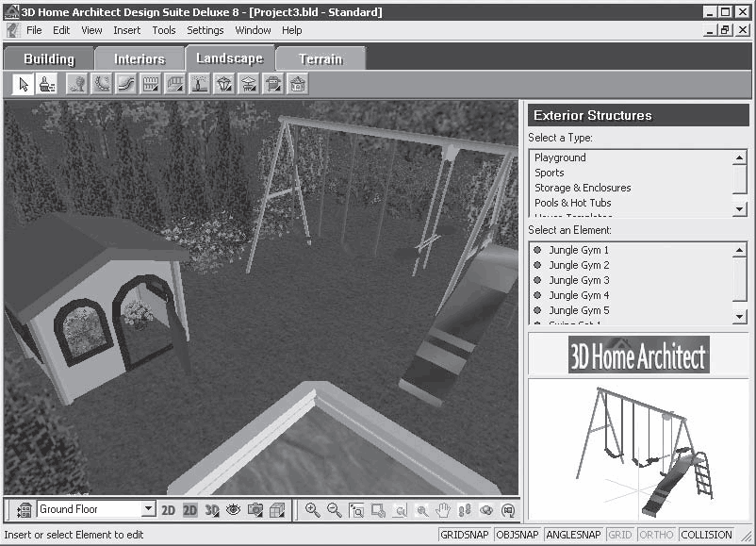Switch to the Terrain tab
Screen dimensions: 756x546
(x=320, y=58)
